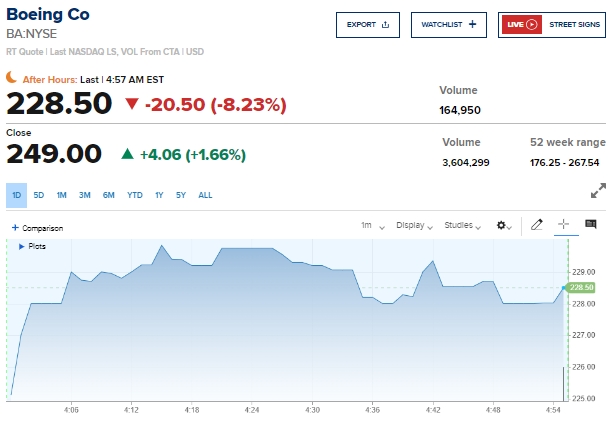Click the after hours moon icon

coord(12,78)
